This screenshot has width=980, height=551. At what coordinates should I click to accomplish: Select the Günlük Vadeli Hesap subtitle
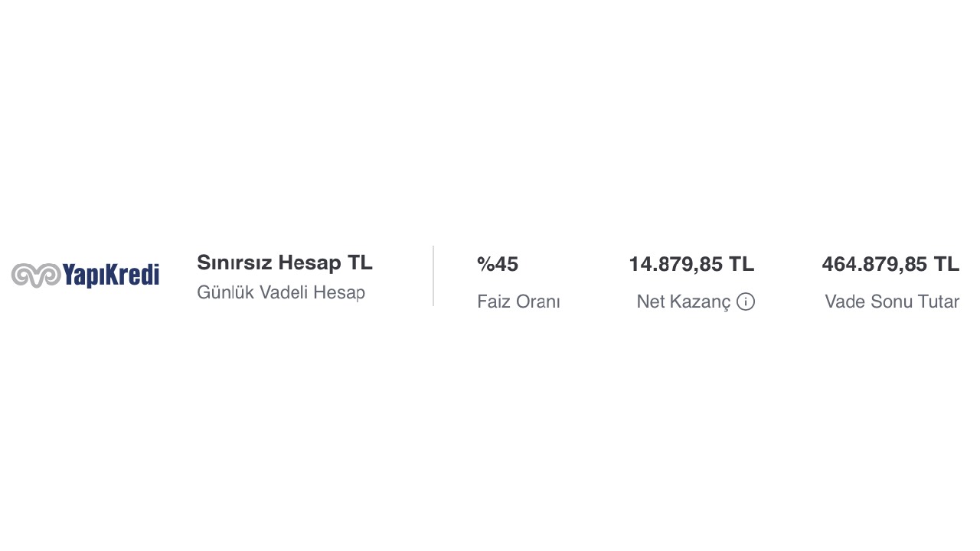click(280, 292)
